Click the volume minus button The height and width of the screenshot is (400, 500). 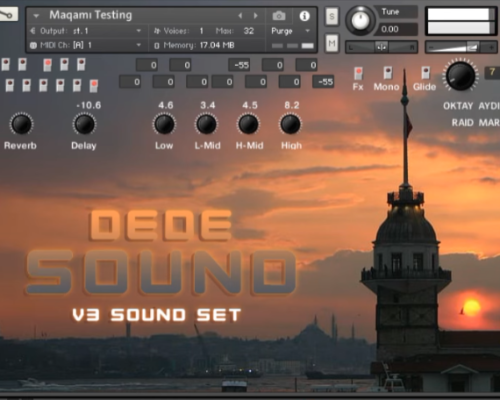coord(430,48)
